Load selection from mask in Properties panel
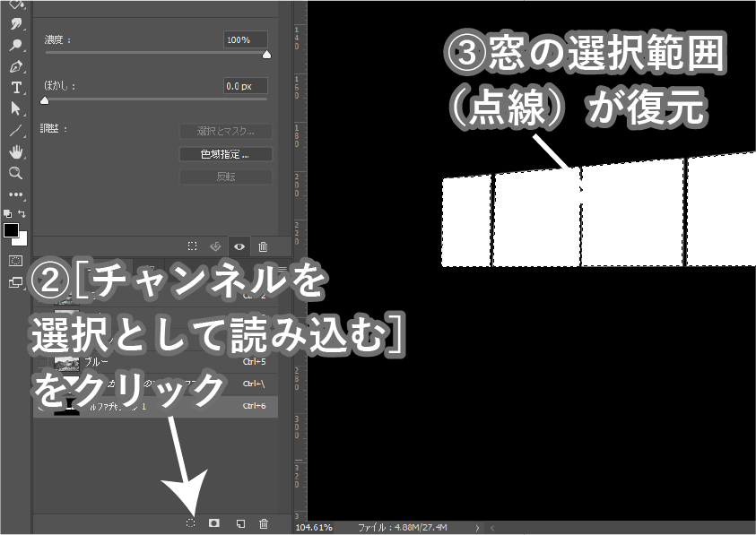This screenshot has height=535, width=756. pyautogui.click(x=193, y=246)
